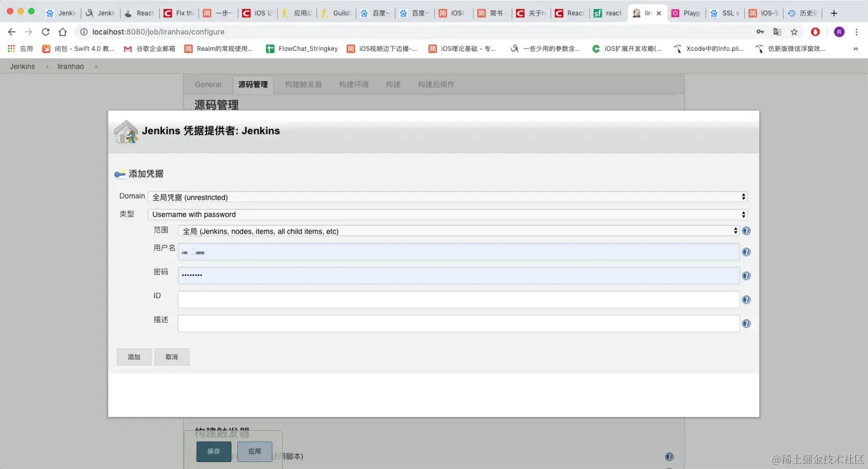Go back with browser back arrow
The height and width of the screenshot is (469, 868).
12,32
